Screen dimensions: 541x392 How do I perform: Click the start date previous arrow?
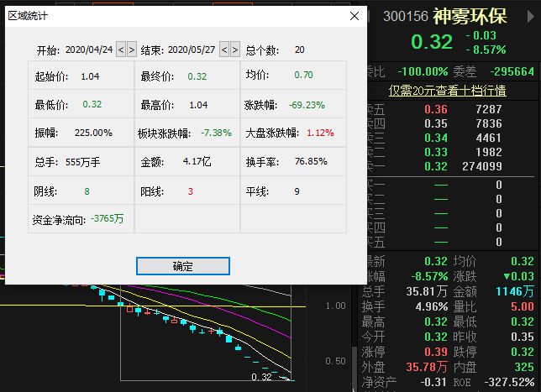(x=121, y=50)
